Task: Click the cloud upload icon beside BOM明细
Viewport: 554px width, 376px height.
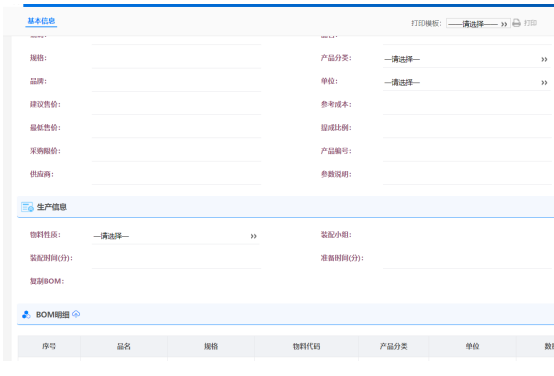Action: (76, 314)
